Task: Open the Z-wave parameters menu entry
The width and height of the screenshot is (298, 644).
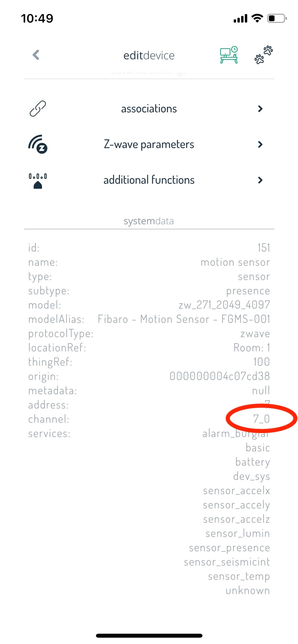Action: click(x=149, y=144)
